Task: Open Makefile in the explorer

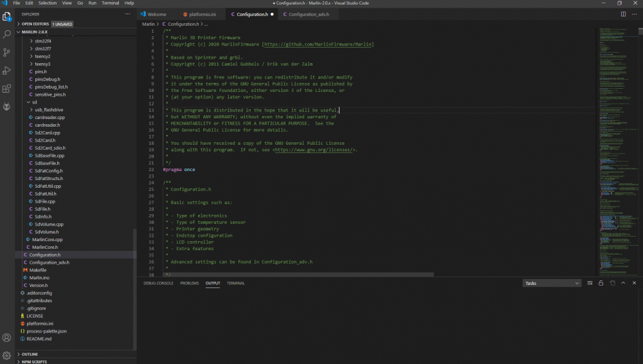Action: (38, 270)
